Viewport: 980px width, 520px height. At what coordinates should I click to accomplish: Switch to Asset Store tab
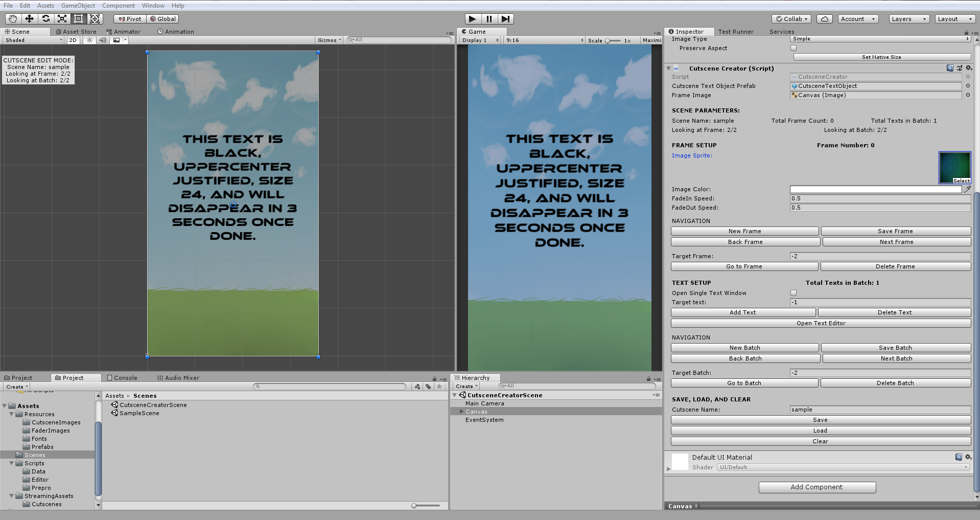tap(76, 32)
